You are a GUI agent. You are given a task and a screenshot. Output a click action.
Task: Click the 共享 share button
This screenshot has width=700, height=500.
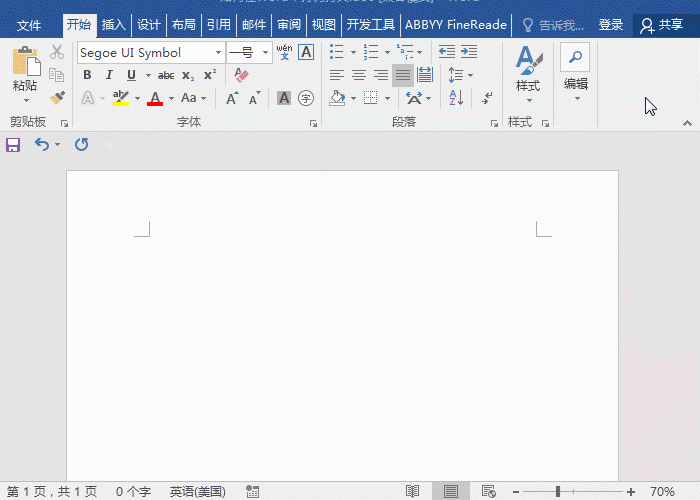(662, 25)
